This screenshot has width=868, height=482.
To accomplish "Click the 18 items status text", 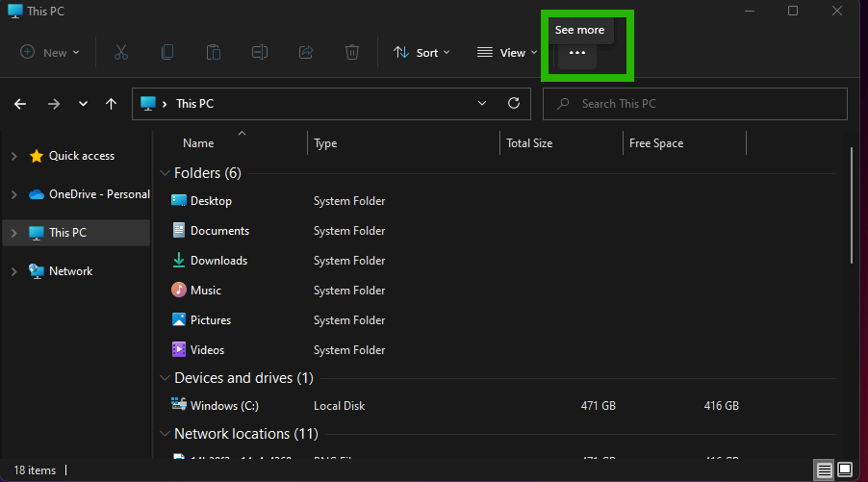I will pyautogui.click(x=35, y=470).
